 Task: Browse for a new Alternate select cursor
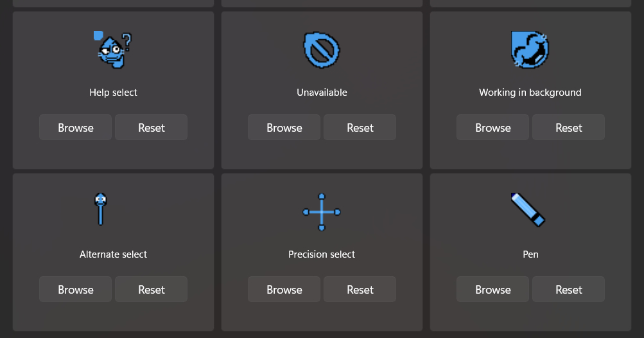(x=76, y=289)
